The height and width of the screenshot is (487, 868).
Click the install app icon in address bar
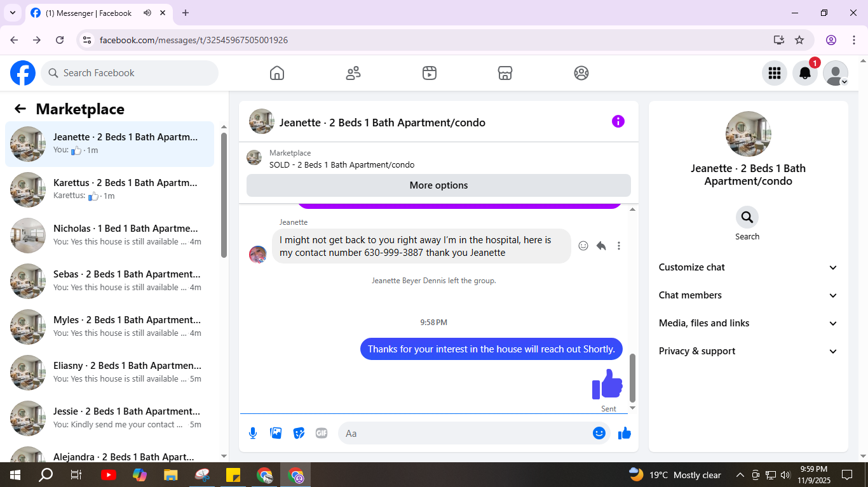(779, 40)
